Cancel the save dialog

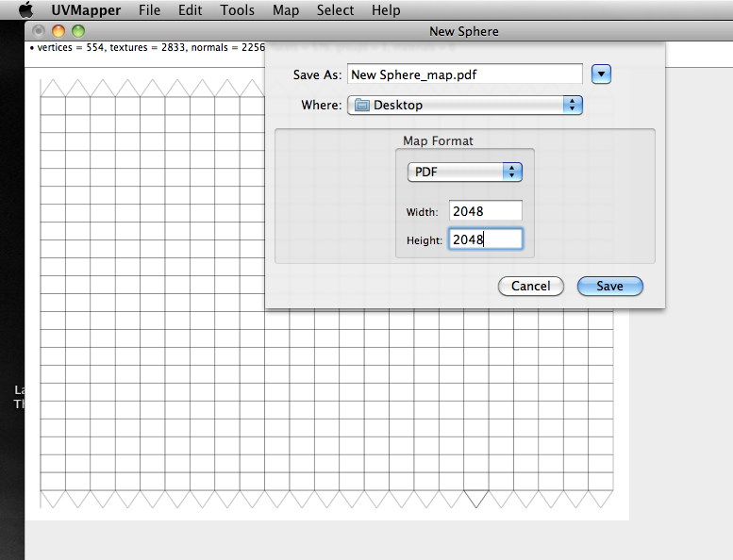(x=530, y=286)
